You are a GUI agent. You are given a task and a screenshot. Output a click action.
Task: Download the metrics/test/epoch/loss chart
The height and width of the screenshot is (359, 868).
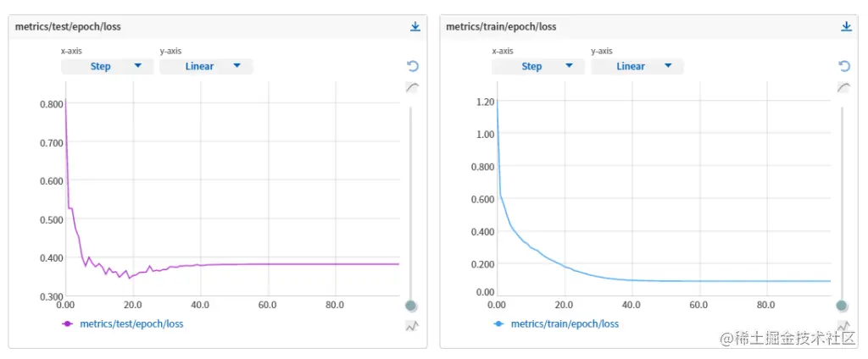coord(415,26)
